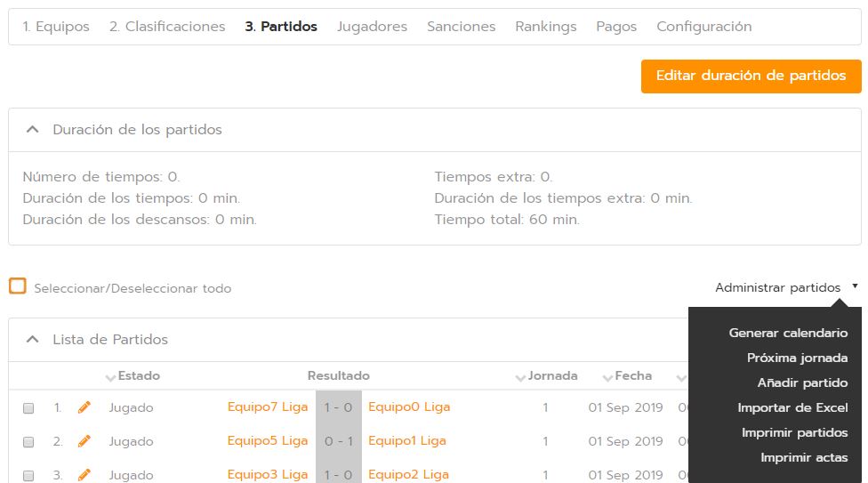Switch to the Jugadores tab
The width and height of the screenshot is (868, 483).
click(372, 27)
